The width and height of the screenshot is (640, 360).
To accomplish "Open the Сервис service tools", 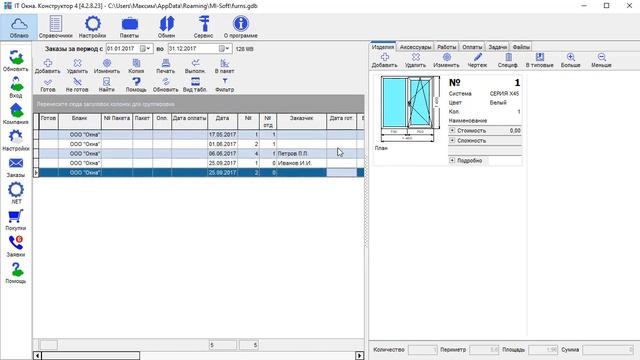I will coord(203,27).
